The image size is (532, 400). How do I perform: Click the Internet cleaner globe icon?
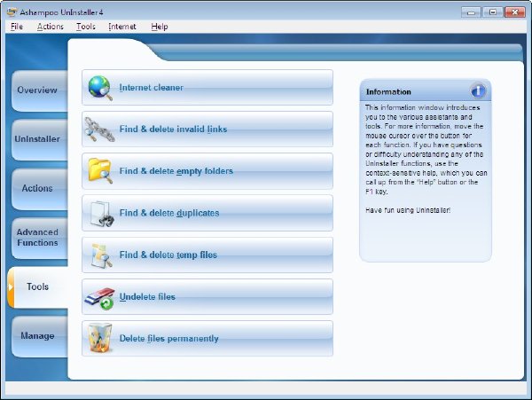pyautogui.click(x=100, y=88)
